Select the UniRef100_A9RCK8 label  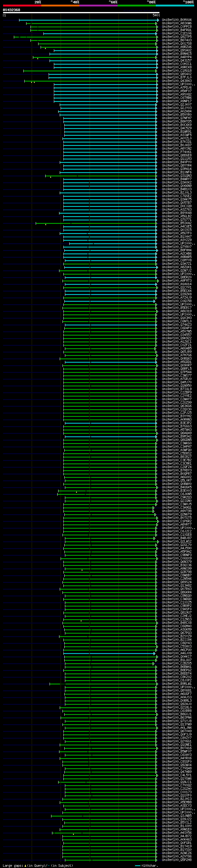(x=177, y=67)
